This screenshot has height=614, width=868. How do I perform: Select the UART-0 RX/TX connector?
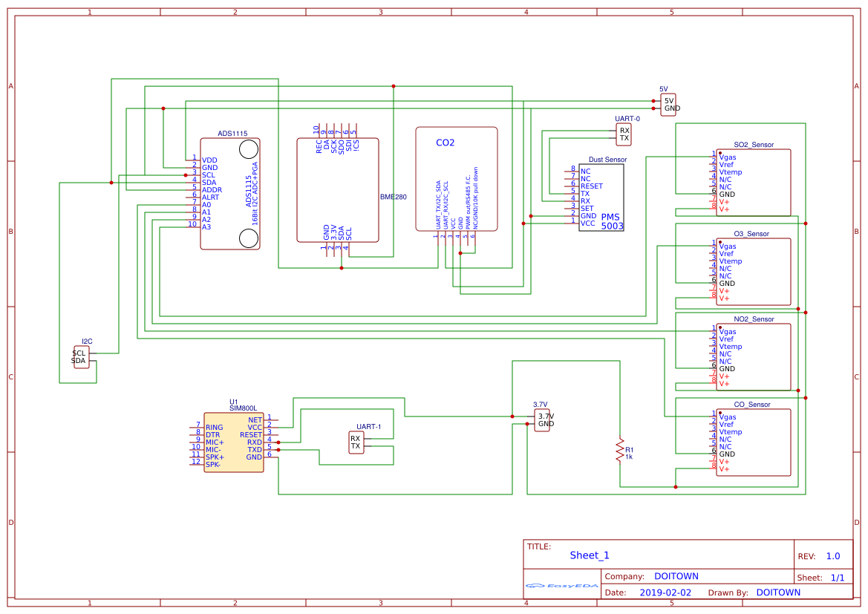click(x=624, y=134)
